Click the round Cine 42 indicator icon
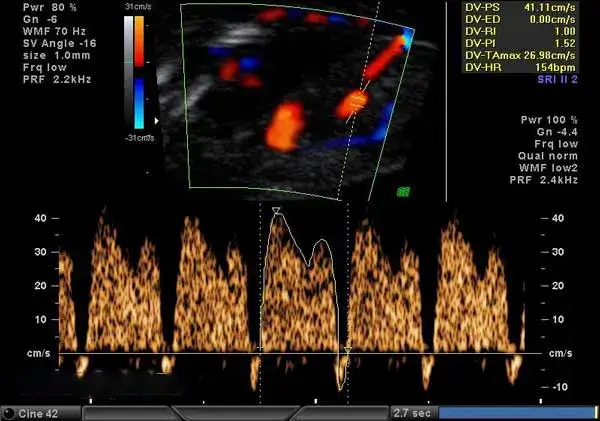 (x=9, y=412)
